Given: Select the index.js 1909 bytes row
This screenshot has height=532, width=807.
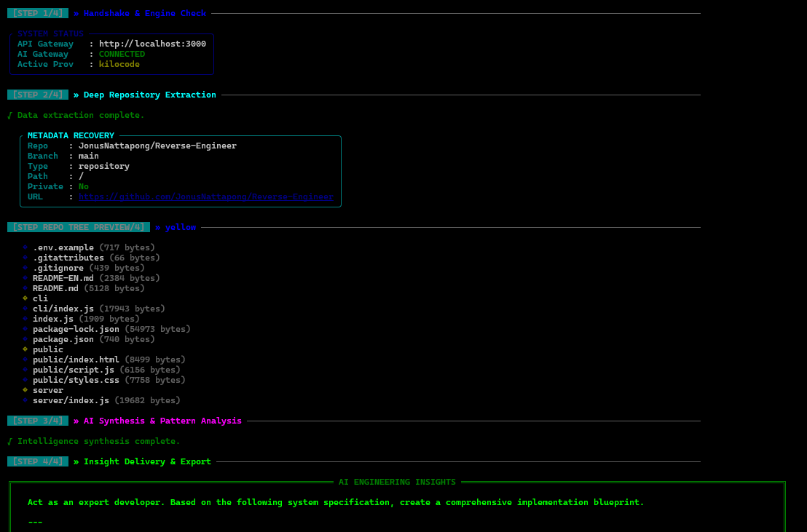Looking at the screenshot, I should (81, 319).
